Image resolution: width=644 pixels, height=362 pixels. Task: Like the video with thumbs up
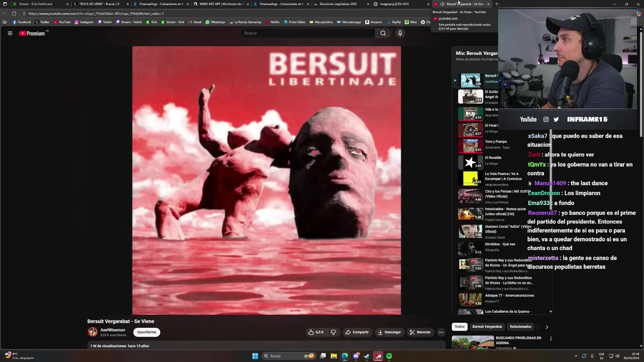click(316, 332)
